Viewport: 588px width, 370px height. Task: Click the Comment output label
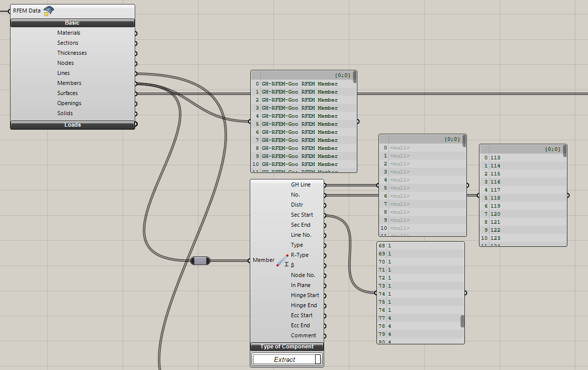pyautogui.click(x=304, y=335)
